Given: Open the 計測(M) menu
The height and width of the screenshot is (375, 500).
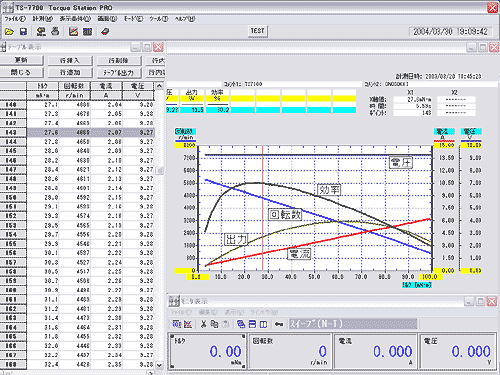Looking at the screenshot, I should point(43,19).
